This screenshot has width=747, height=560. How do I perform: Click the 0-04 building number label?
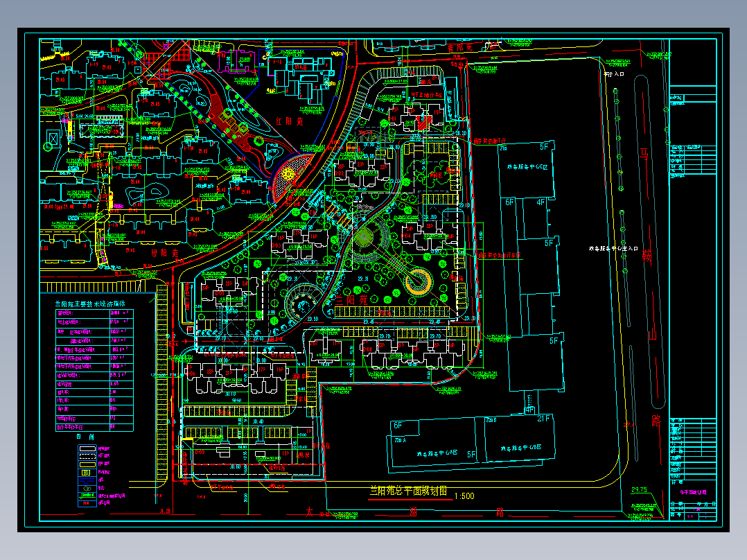pos(406,236)
